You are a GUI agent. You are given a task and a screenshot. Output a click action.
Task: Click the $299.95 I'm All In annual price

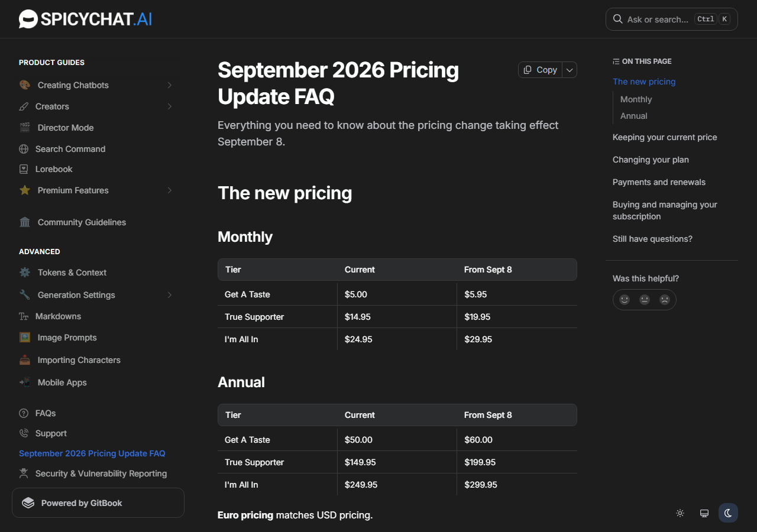[x=481, y=485]
